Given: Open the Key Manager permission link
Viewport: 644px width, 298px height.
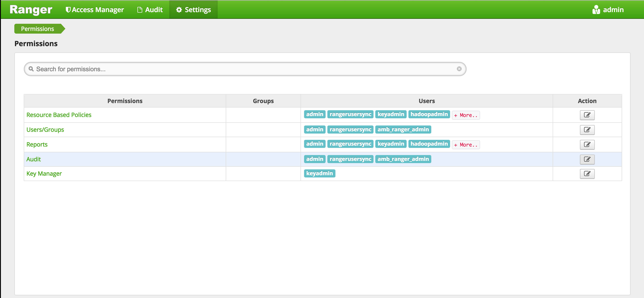Looking at the screenshot, I should click(x=44, y=174).
